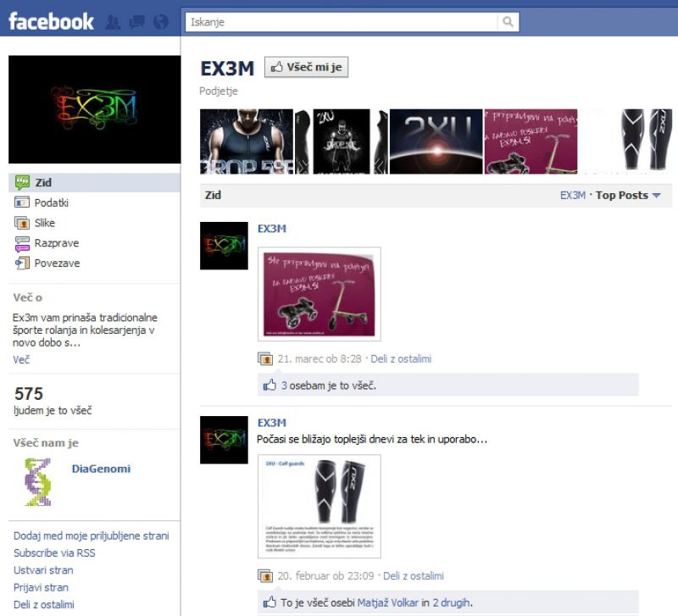Open Matjaž Volkar profile link
The height and width of the screenshot is (616, 678).
point(388,602)
